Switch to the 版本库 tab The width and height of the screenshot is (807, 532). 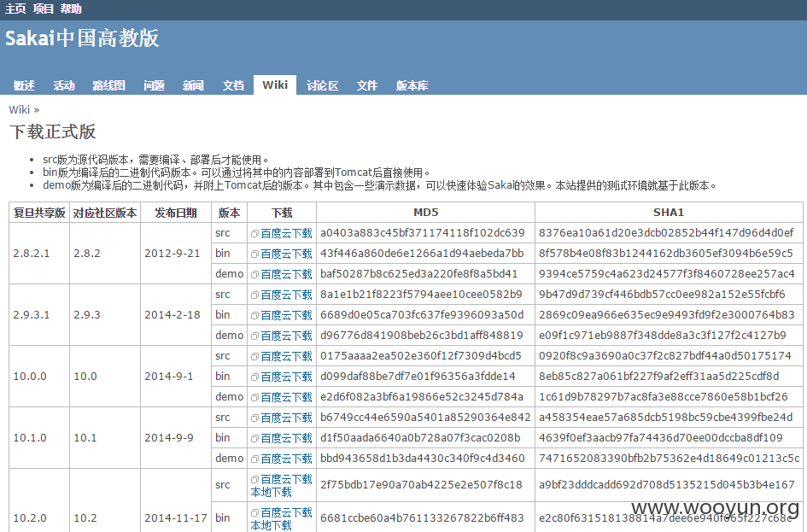[412, 85]
